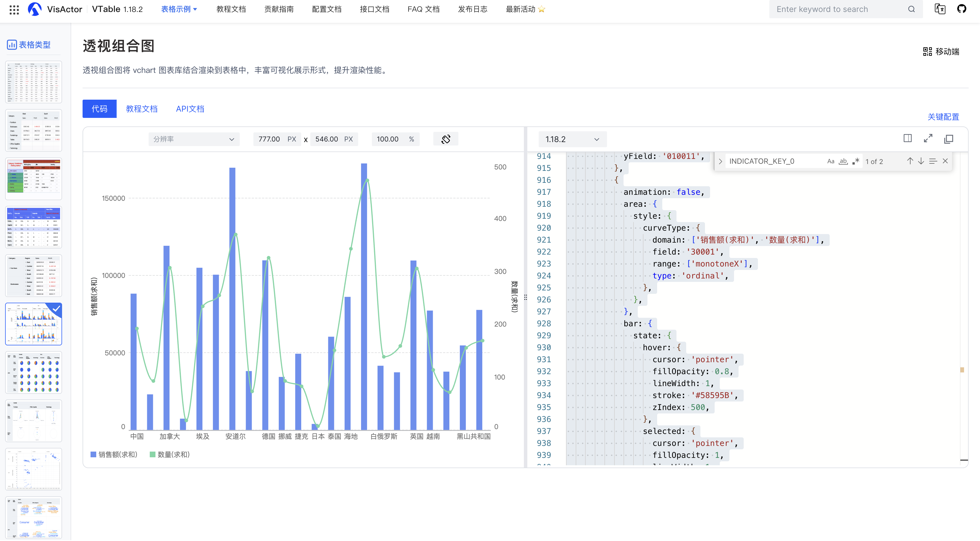The image size is (980, 541).
Task: Open the 1.18.2 version dropdown
Action: 572,139
